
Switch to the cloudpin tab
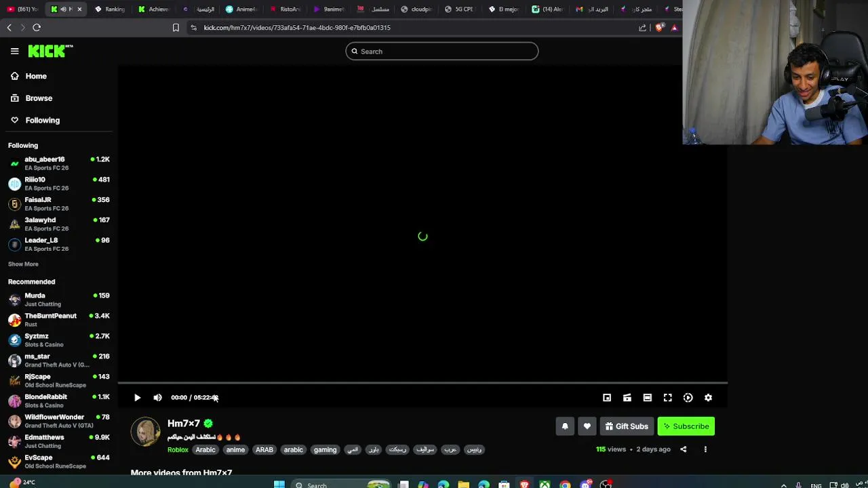(416, 9)
